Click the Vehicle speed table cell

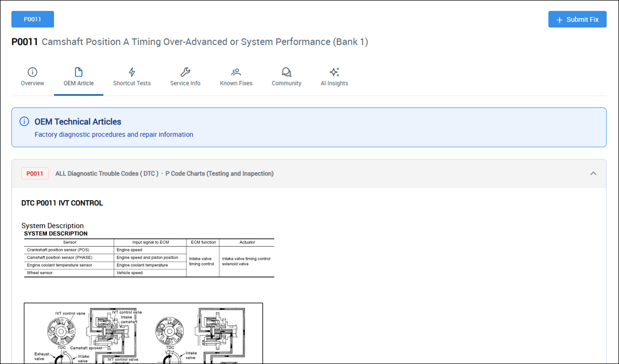(150, 273)
